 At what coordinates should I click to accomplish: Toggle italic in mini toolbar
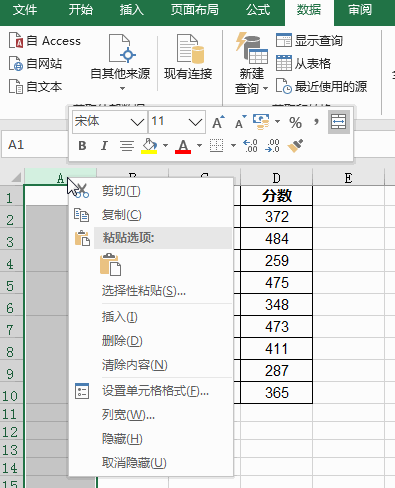pos(104,146)
